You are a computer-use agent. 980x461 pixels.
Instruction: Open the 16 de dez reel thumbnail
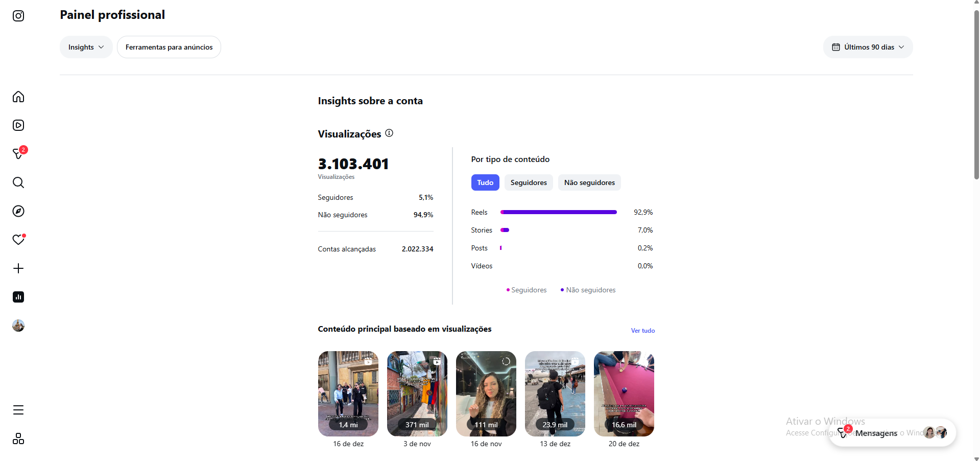point(348,394)
